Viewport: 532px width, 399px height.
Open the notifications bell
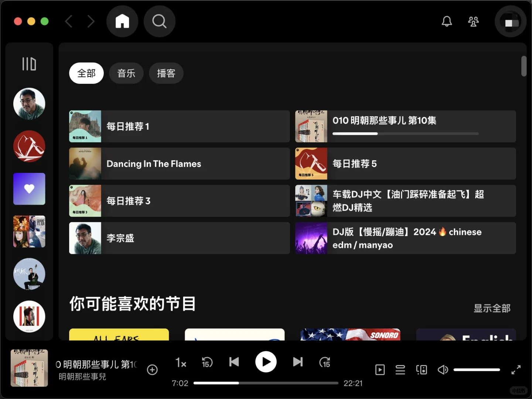(447, 21)
